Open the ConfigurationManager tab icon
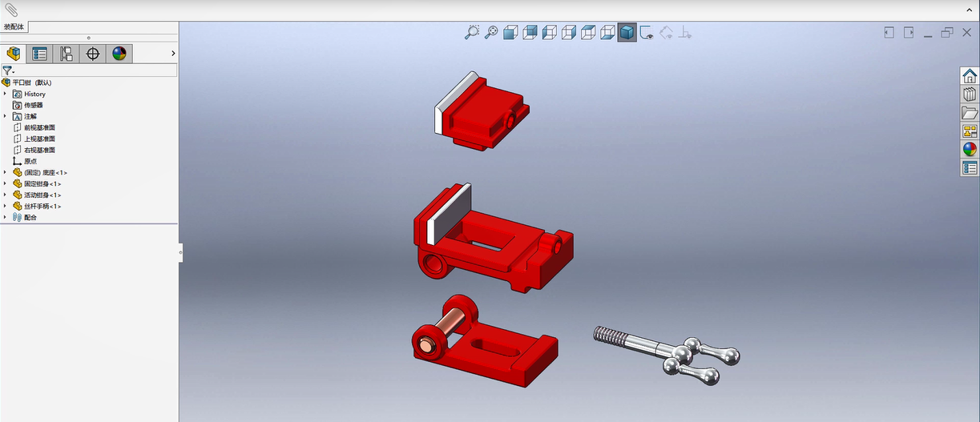 point(67,54)
